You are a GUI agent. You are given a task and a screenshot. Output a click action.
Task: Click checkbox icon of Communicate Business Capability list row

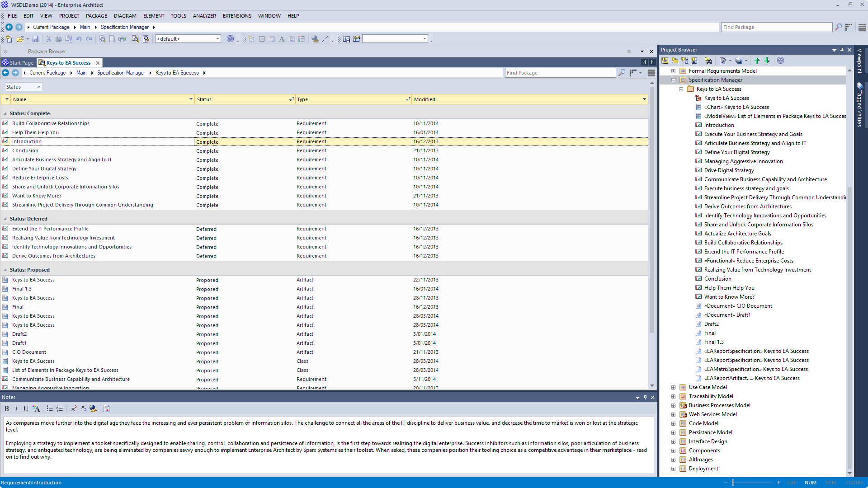[x=5, y=379]
